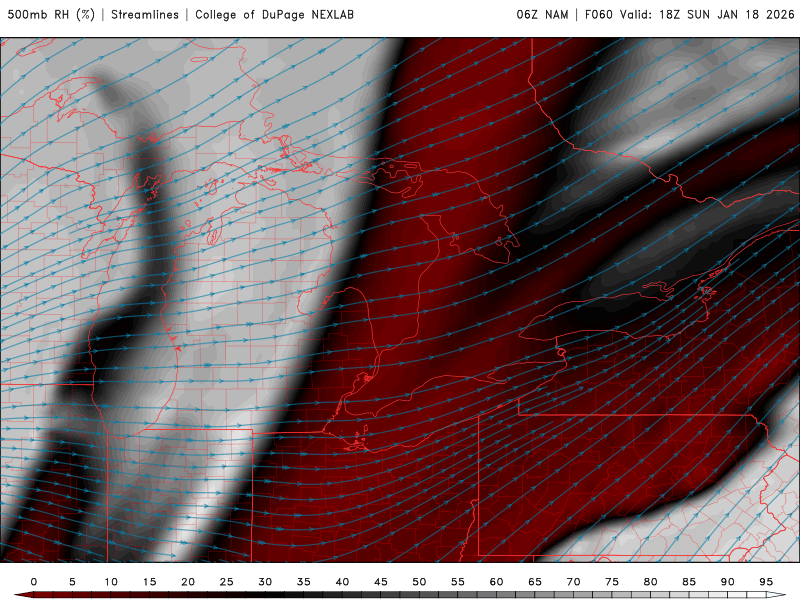Click the colorbar label "95"
Screen dimensions: 800x600
click(x=766, y=582)
